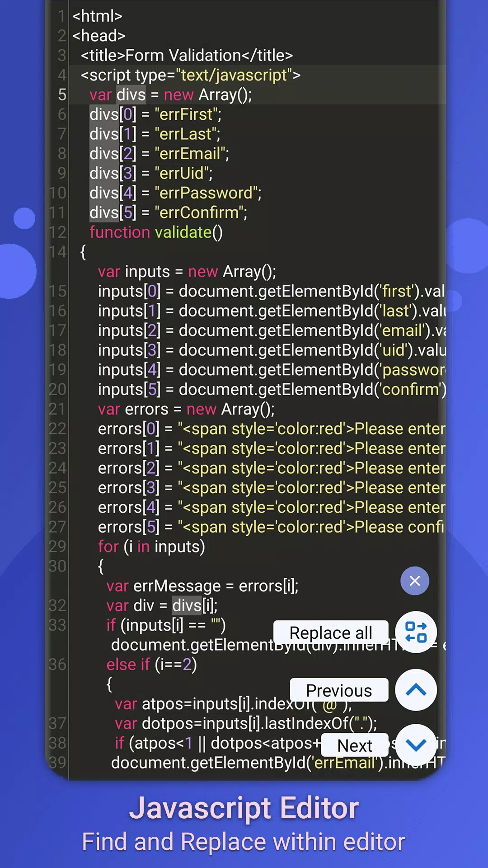The image size is (488, 868).
Task: Place cursor on highlighted divs in line 5
Action: [x=131, y=95]
